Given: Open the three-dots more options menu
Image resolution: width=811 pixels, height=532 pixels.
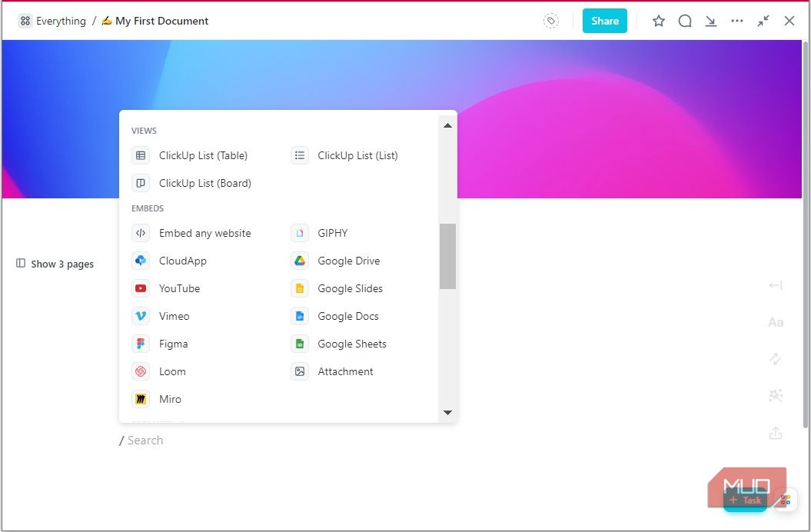Looking at the screenshot, I should pyautogui.click(x=737, y=21).
